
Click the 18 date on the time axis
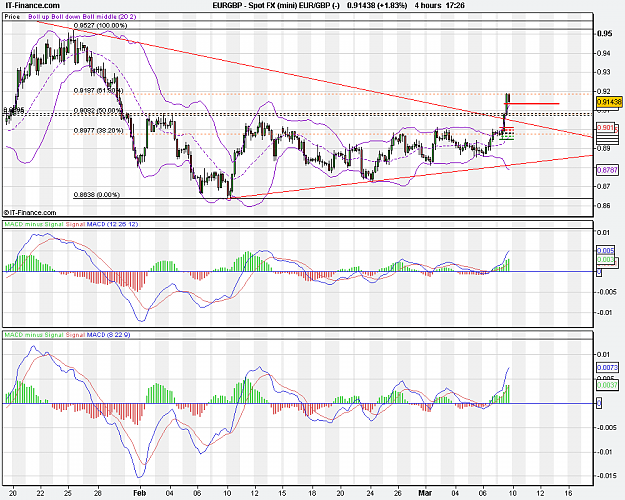pyautogui.click(x=312, y=493)
